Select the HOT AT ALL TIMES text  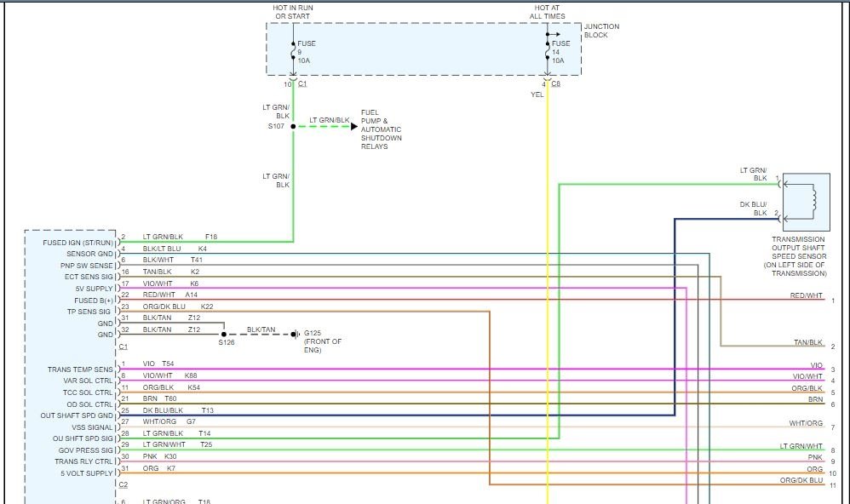click(547, 12)
